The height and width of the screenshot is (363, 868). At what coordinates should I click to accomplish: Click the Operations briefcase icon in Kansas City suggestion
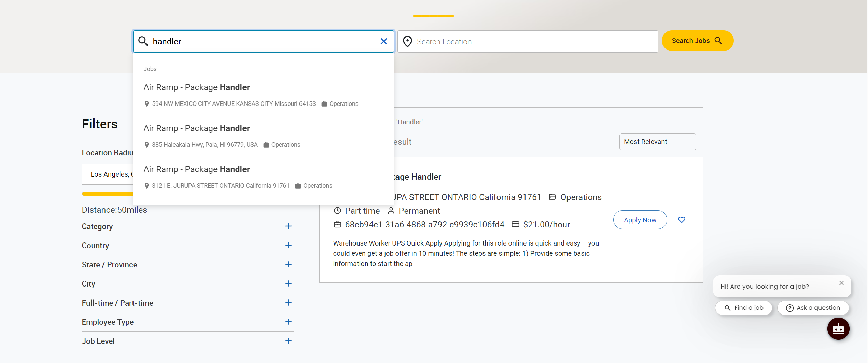(324, 104)
